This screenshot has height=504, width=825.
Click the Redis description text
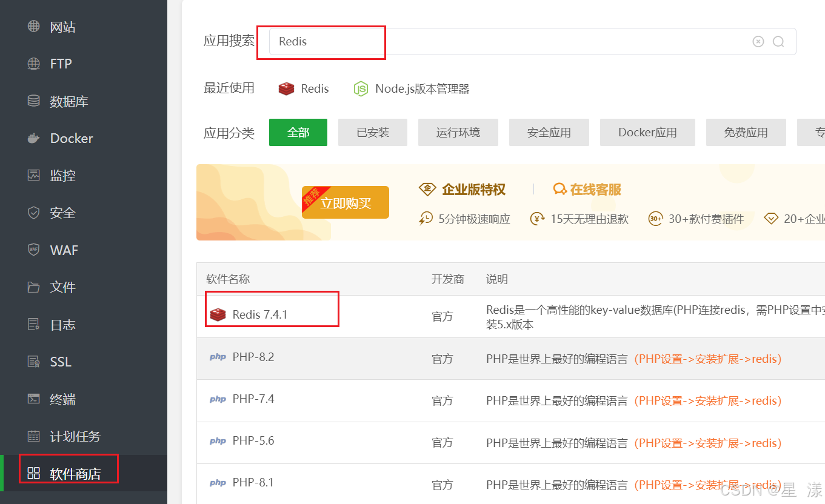[x=655, y=317]
